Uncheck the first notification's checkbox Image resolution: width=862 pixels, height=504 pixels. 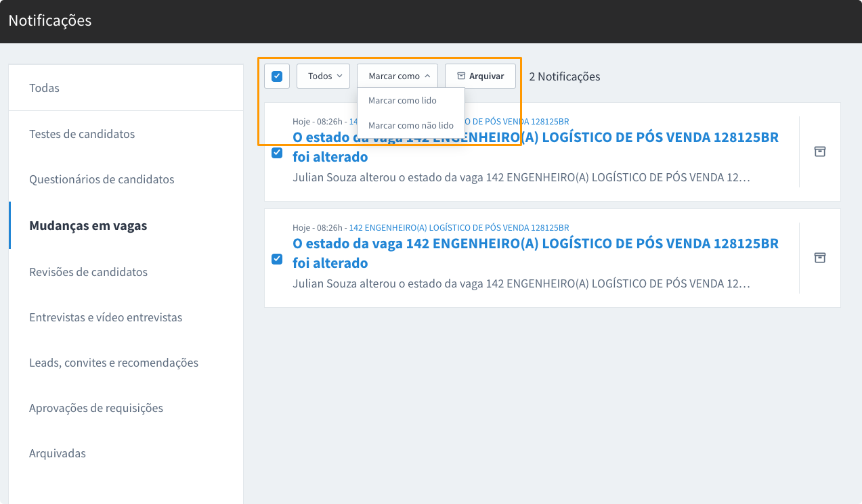[x=277, y=153]
